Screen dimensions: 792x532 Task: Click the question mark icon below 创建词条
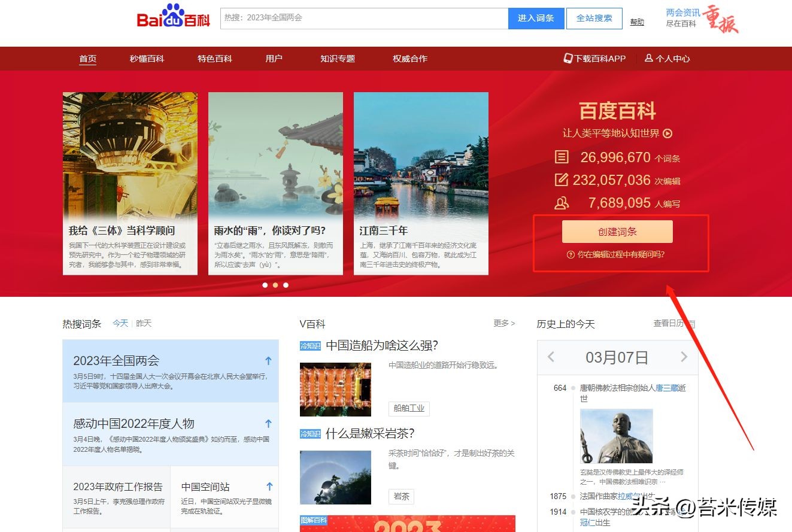click(570, 254)
